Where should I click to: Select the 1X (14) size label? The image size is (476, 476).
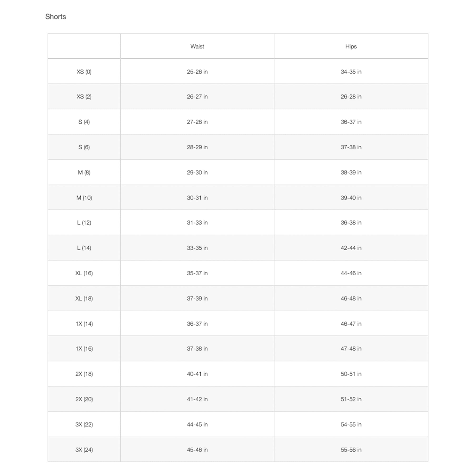click(84, 324)
